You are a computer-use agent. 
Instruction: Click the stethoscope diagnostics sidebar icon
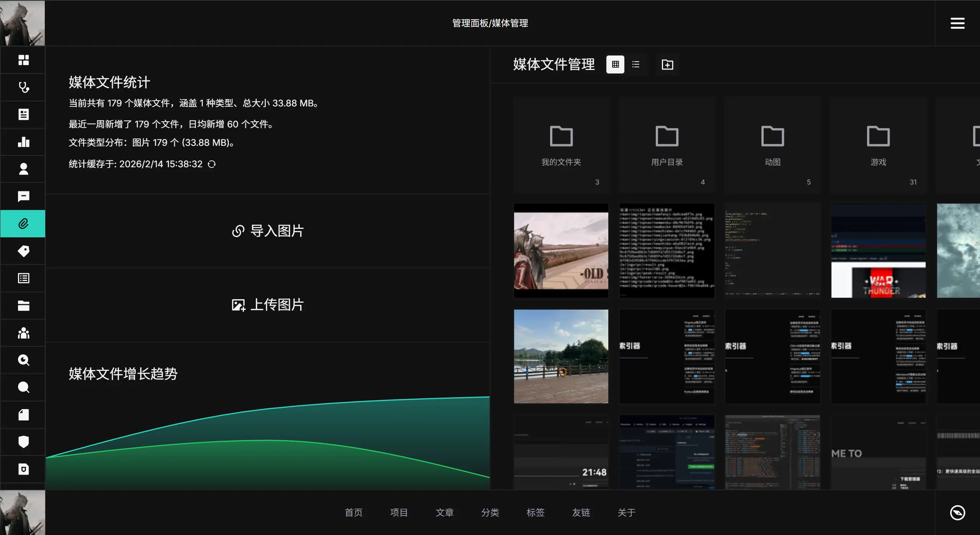click(x=23, y=87)
